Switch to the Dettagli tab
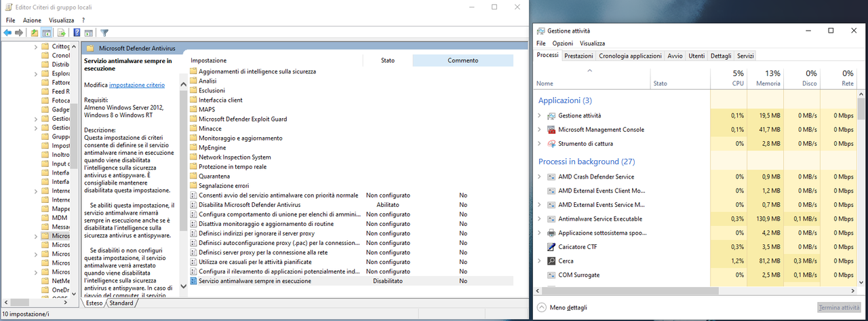 point(721,56)
